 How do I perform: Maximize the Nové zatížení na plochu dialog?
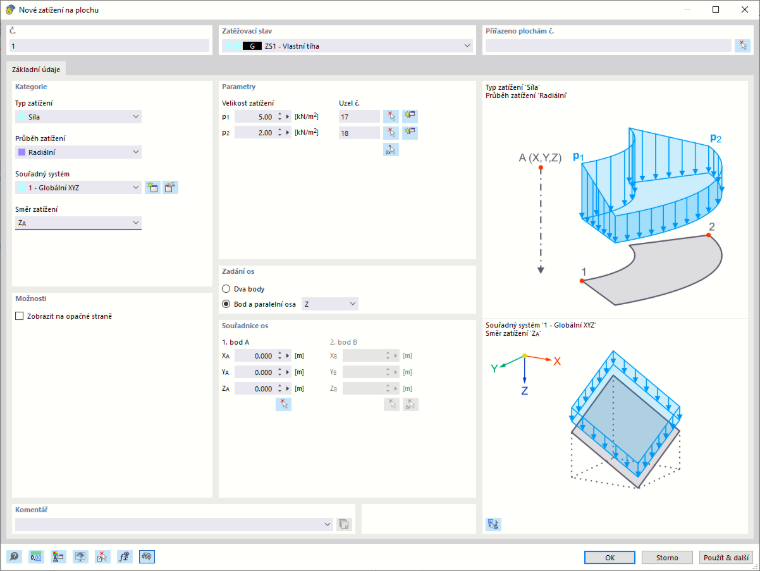715,10
